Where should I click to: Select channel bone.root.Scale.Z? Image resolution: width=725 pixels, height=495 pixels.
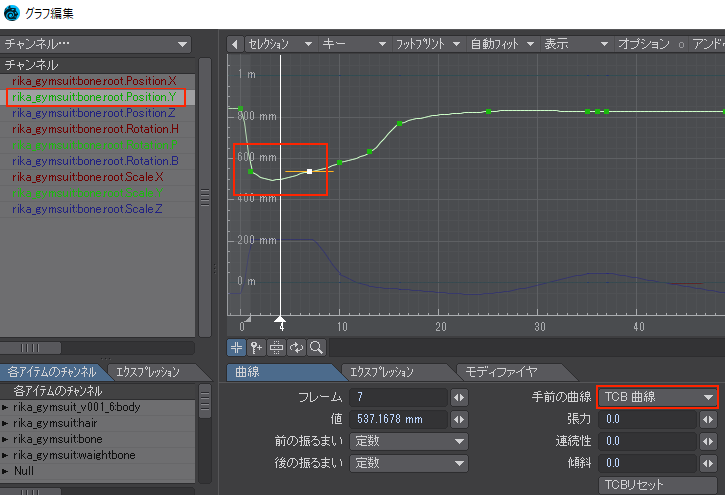(x=97, y=209)
